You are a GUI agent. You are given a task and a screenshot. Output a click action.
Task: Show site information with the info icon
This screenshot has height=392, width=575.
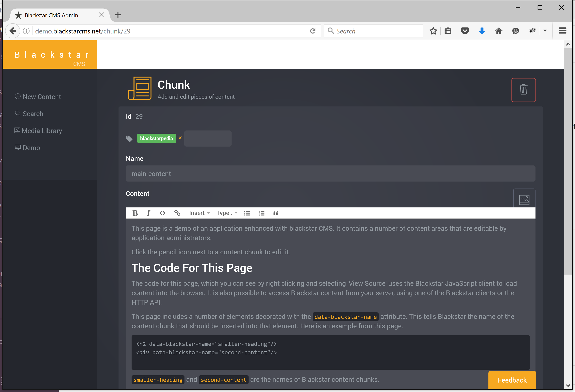click(26, 31)
